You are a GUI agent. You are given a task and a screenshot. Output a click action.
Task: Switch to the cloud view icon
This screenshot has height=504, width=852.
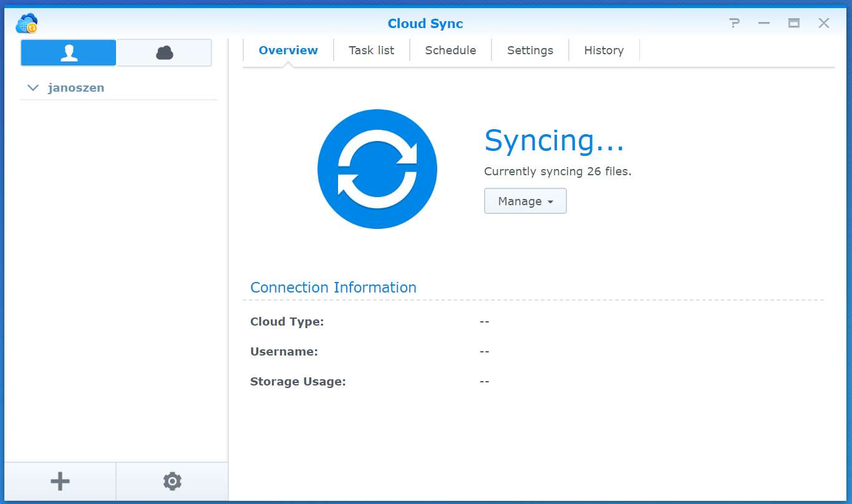(x=164, y=53)
